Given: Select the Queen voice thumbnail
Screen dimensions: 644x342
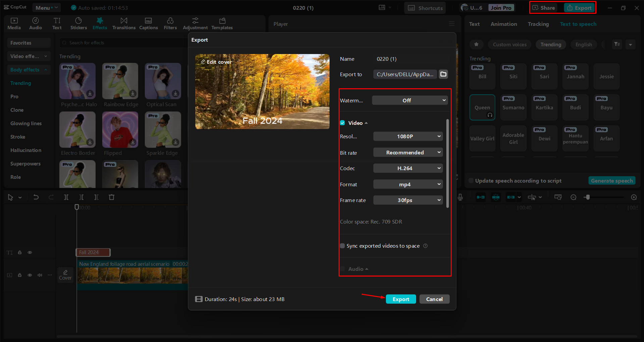Looking at the screenshot, I should pyautogui.click(x=482, y=107).
